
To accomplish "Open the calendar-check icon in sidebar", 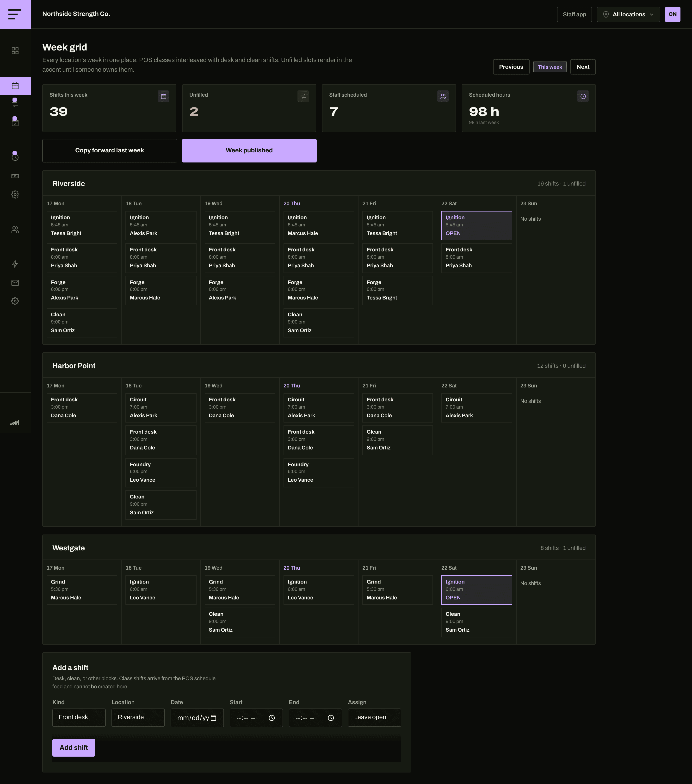I will pos(15,123).
